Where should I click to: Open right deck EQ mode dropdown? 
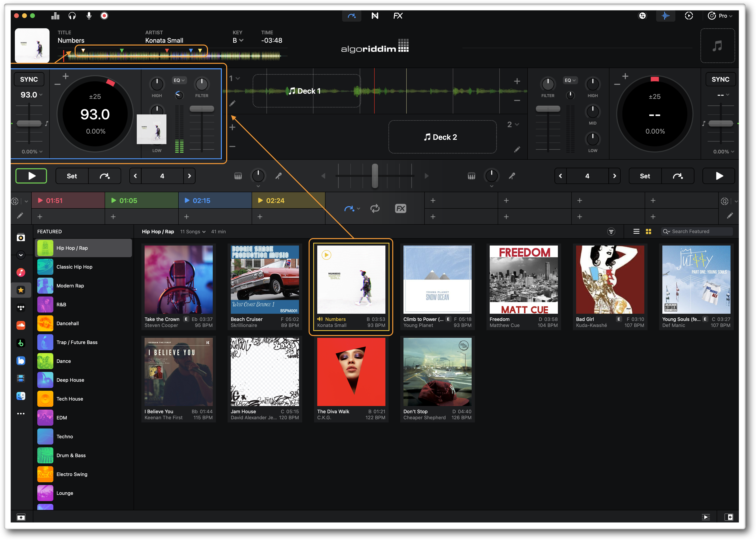pyautogui.click(x=570, y=80)
